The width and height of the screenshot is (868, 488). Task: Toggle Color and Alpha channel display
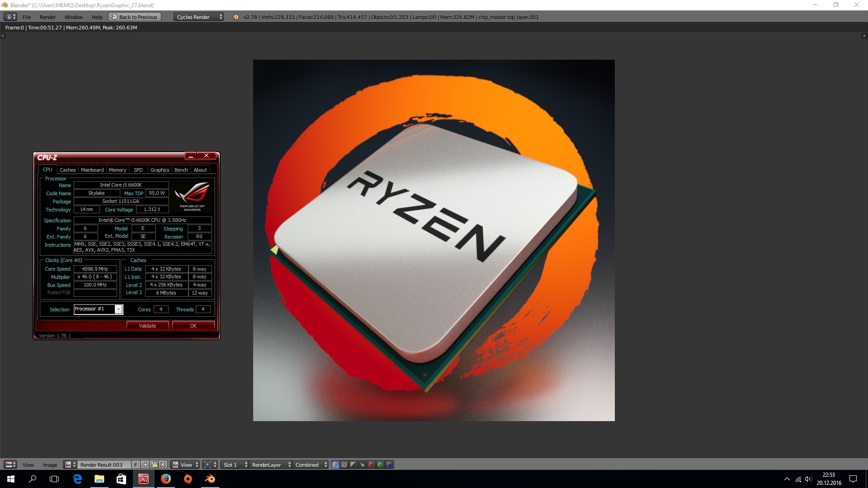pyautogui.click(x=335, y=465)
